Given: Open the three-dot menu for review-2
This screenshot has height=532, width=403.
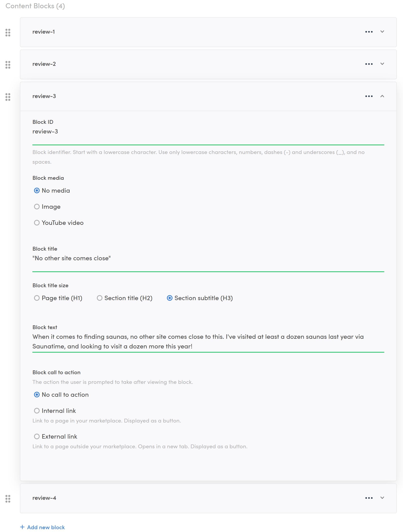Looking at the screenshot, I should (x=369, y=64).
